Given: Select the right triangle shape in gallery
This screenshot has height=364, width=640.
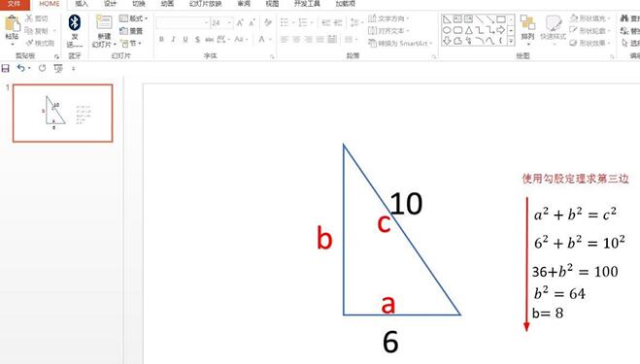Looking at the screenshot, I should tap(447, 19).
